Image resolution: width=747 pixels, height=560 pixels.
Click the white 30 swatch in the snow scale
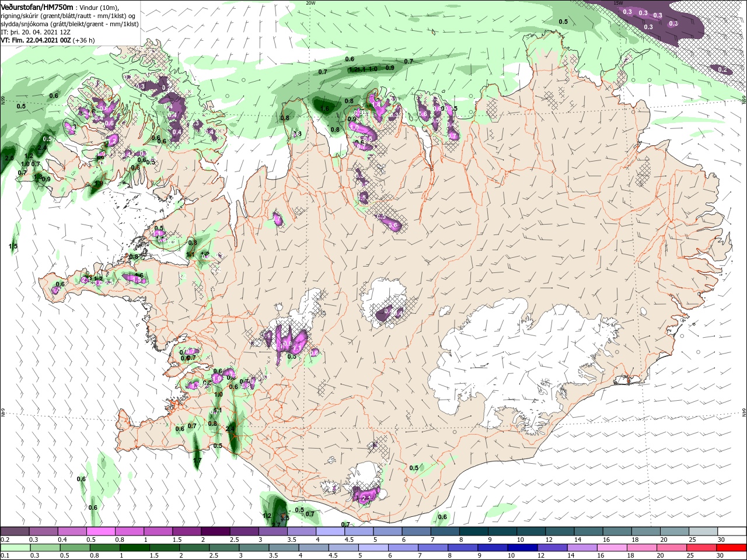pos(732,531)
